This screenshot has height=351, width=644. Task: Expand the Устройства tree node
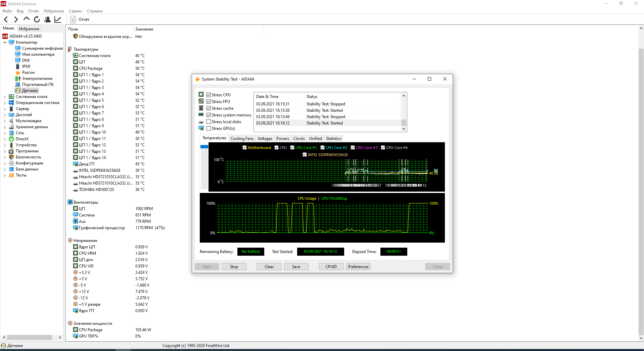[x=5, y=145]
